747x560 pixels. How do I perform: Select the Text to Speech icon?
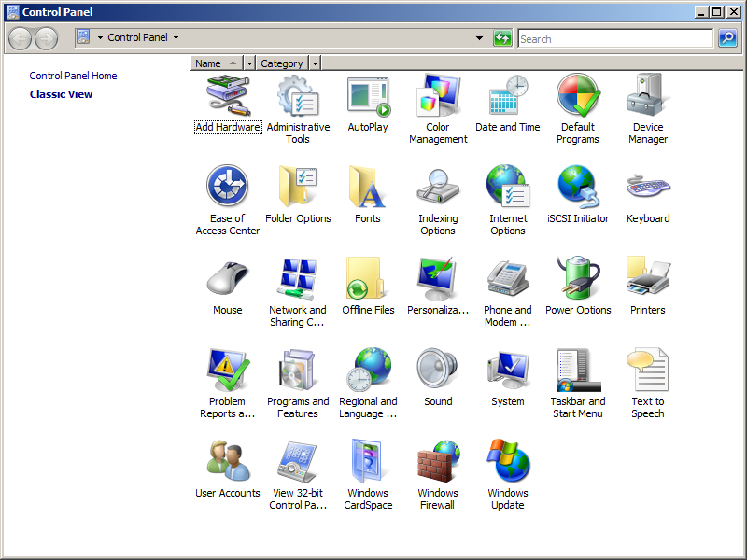point(647,371)
